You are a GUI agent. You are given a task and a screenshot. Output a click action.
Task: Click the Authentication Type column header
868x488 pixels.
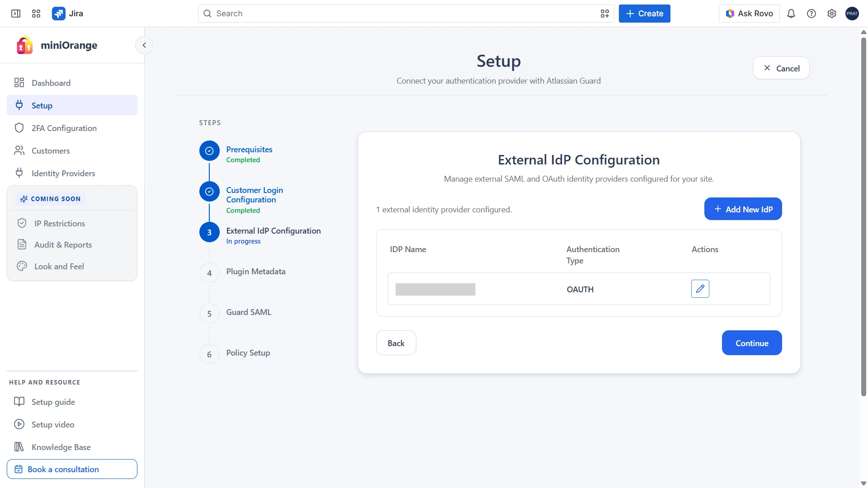[x=593, y=255]
